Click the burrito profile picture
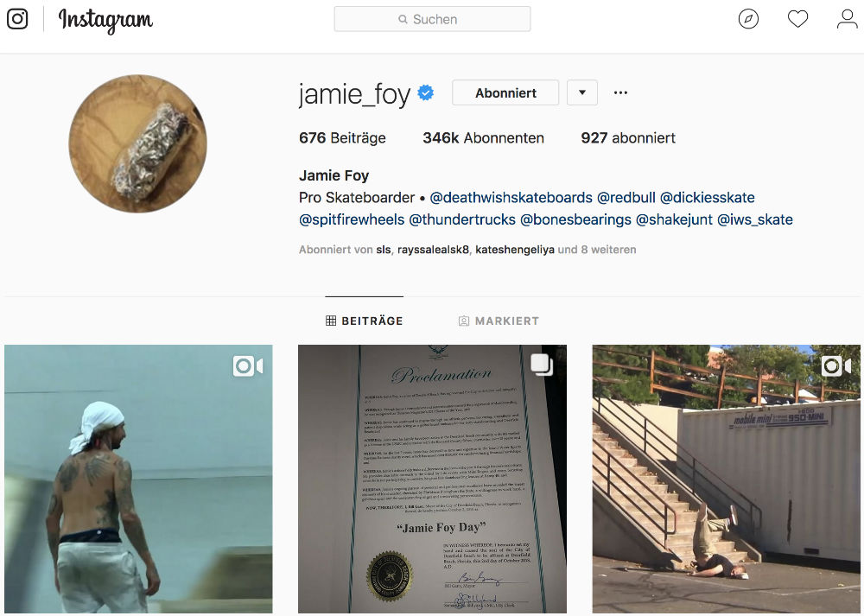Image resolution: width=864 pixels, height=616 pixels. (137, 143)
